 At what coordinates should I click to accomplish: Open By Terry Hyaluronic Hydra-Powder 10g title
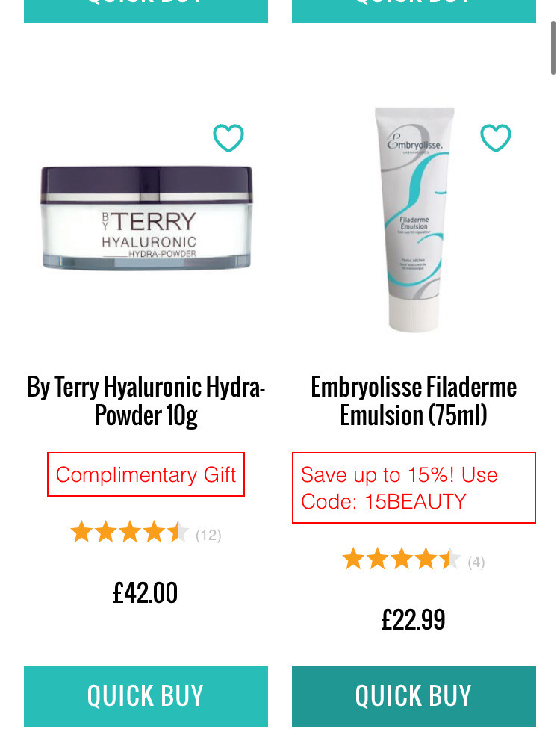146,400
